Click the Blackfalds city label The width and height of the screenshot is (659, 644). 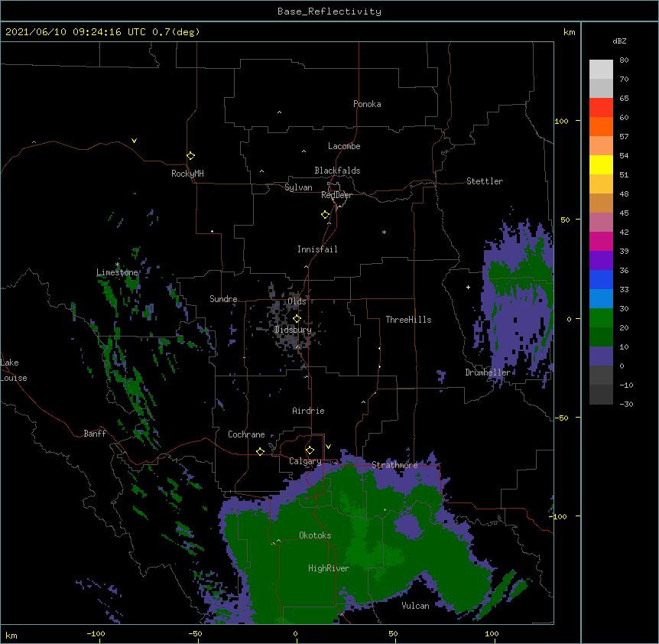click(337, 171)
